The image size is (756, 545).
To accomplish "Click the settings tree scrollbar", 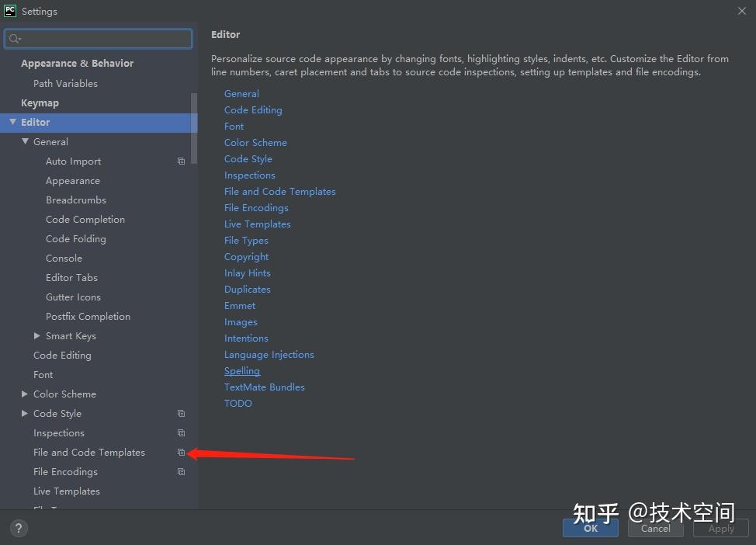I will pos(194,128).
